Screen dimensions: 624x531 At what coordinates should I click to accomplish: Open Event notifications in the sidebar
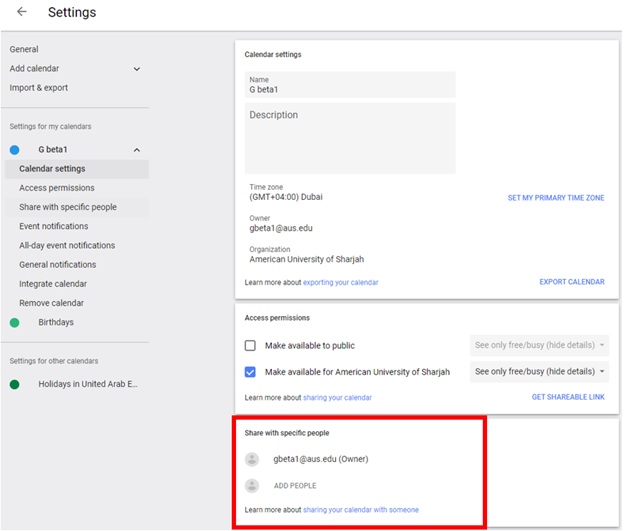54,226
